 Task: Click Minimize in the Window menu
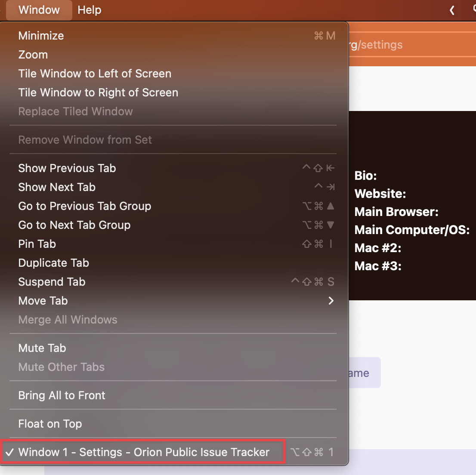point(41,36)
